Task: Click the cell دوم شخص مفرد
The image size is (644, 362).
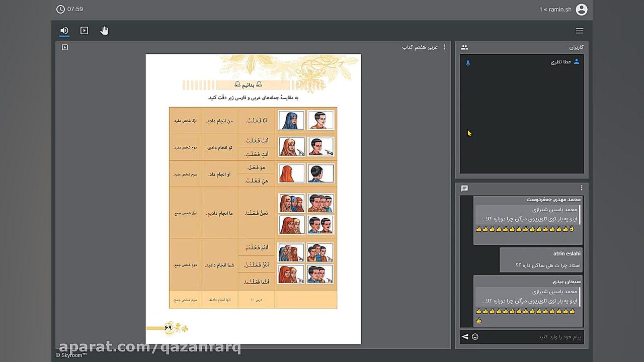Action: 185,147
